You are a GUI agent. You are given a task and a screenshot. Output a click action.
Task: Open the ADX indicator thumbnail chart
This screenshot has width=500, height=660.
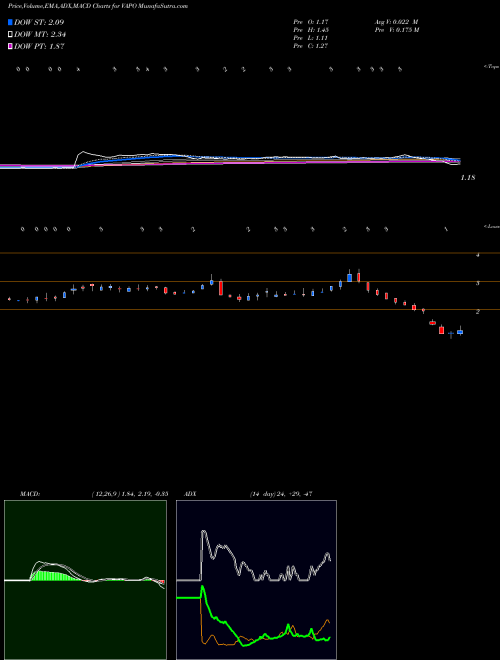point(256,580)
